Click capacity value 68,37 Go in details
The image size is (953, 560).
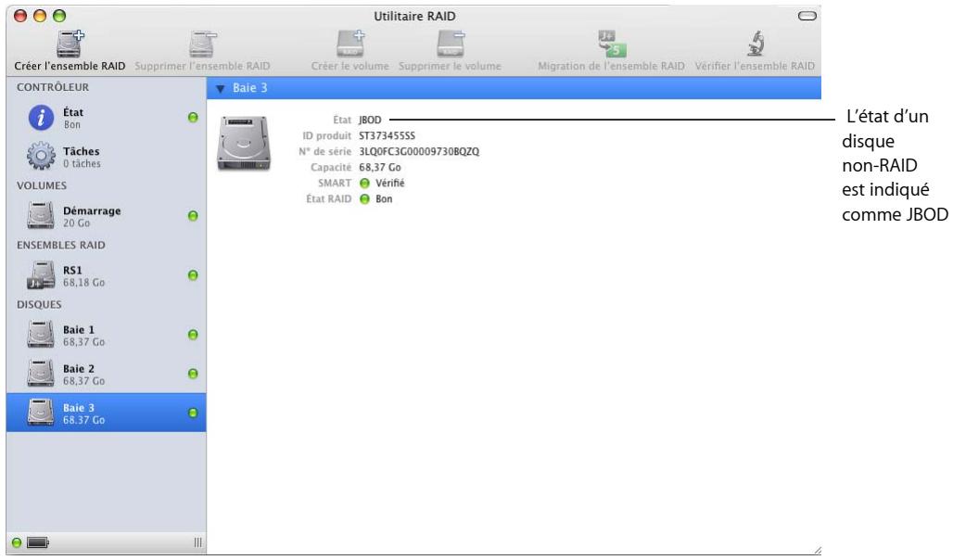pos(380,167)
